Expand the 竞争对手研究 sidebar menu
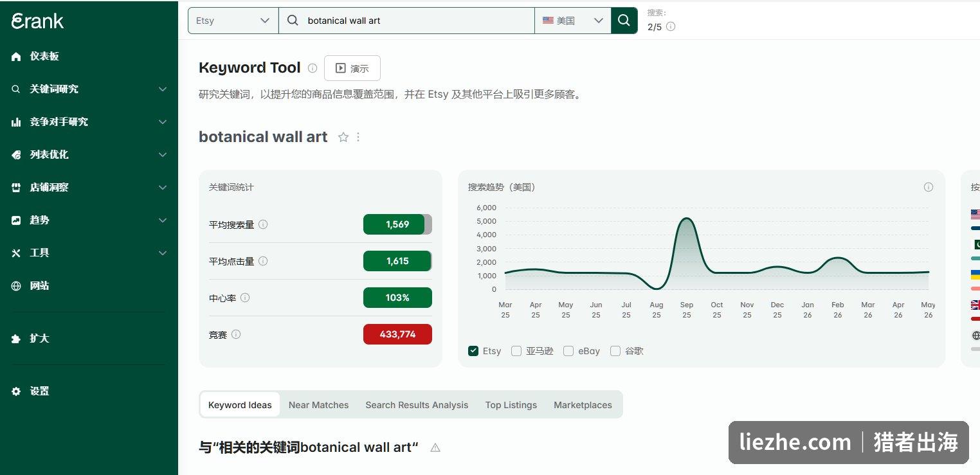Viewport: 980px width, 475px height. pyautogui.click(x=163, y=122)
